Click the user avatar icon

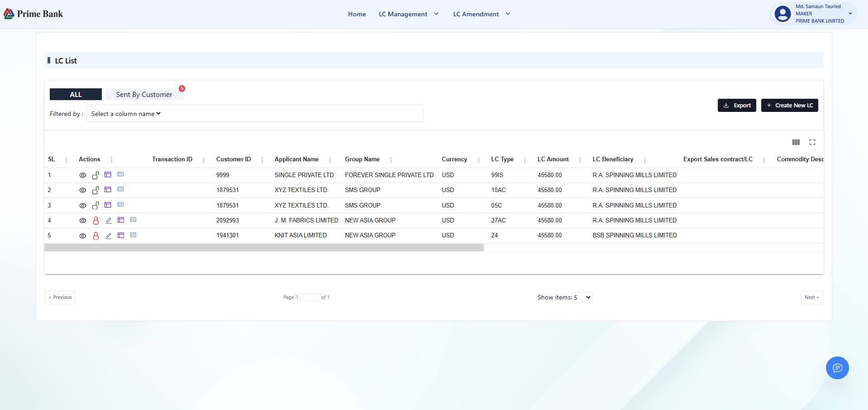pyautogui.click(x=782, y=14)
